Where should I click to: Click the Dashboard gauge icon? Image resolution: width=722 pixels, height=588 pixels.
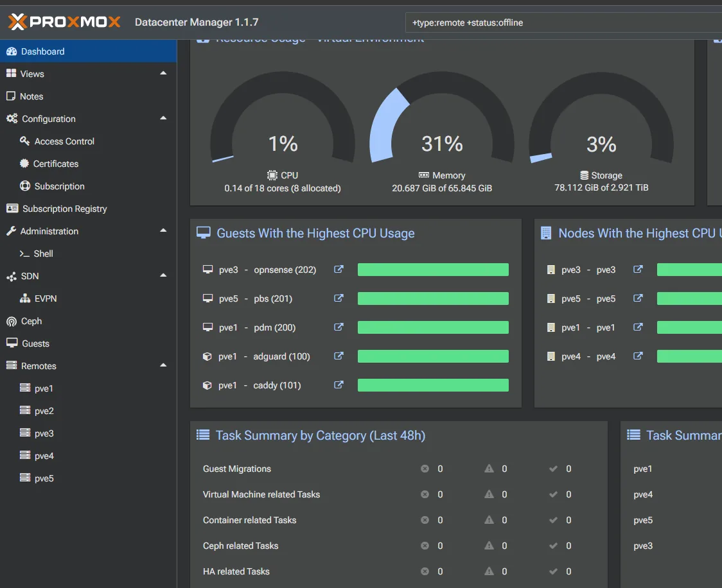click(12, 51)
